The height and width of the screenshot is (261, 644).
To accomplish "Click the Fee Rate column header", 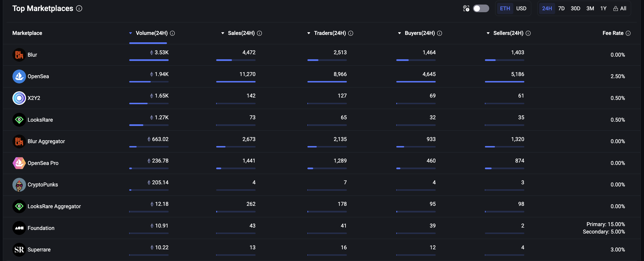I will 613,33.
